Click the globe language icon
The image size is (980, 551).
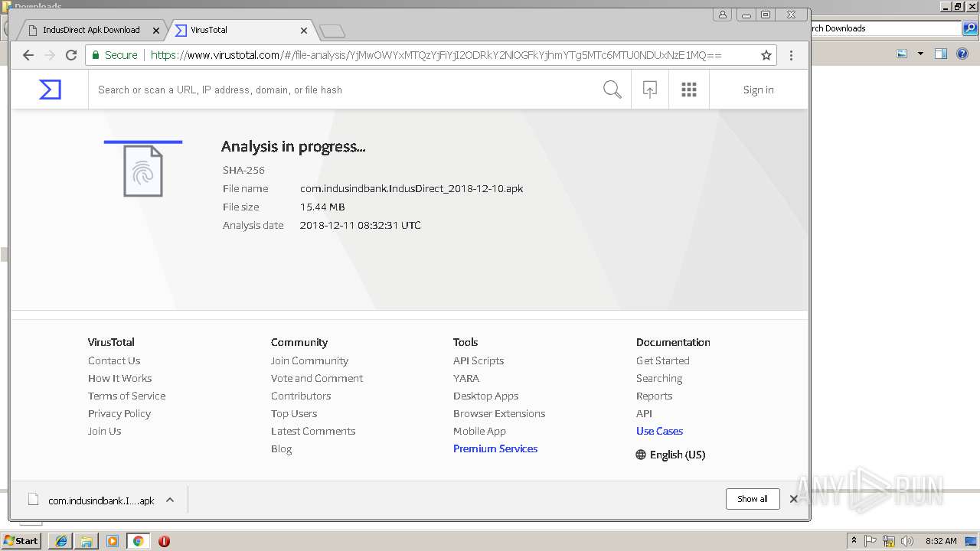tap(641, 455)
